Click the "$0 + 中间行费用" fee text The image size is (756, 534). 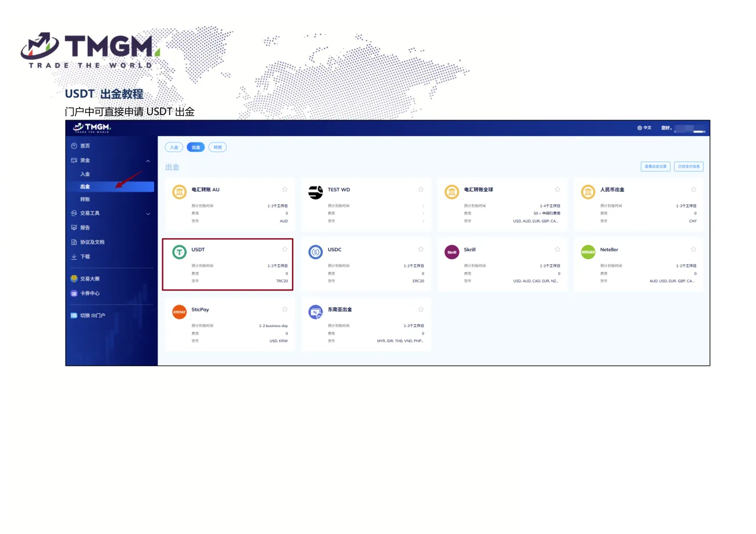click(547, 213)
